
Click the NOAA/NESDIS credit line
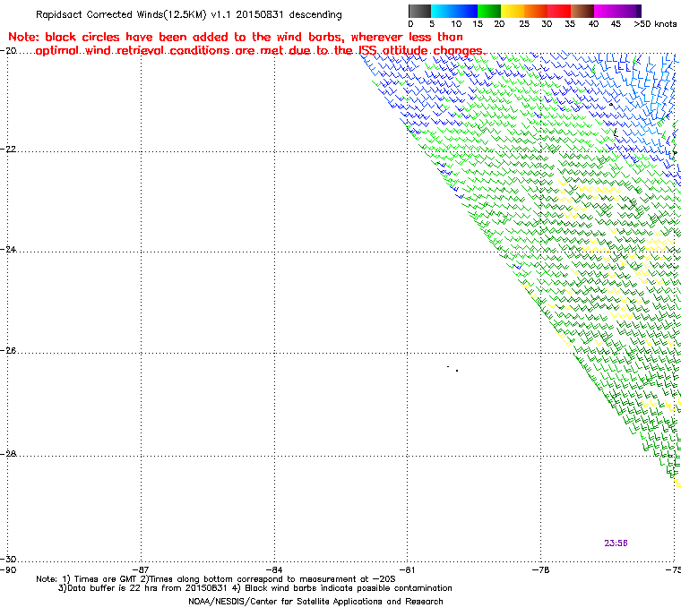(315, 602)
